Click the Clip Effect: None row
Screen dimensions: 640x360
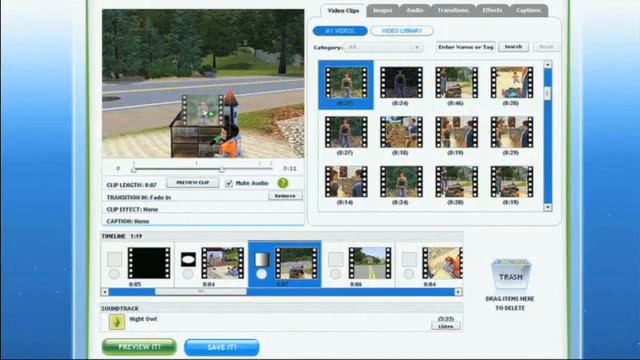203,209
